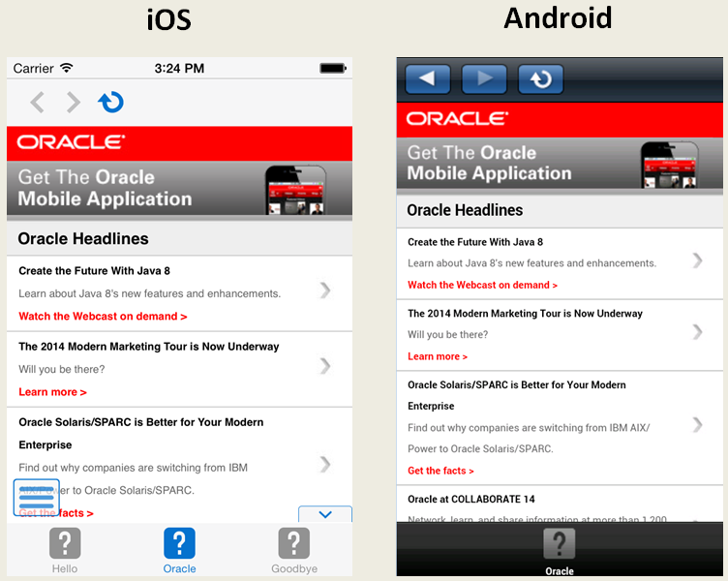The width and height of the screenshot is (728, 581).
Task: Select the Oracle tab in Android
Action: [560, 552]
